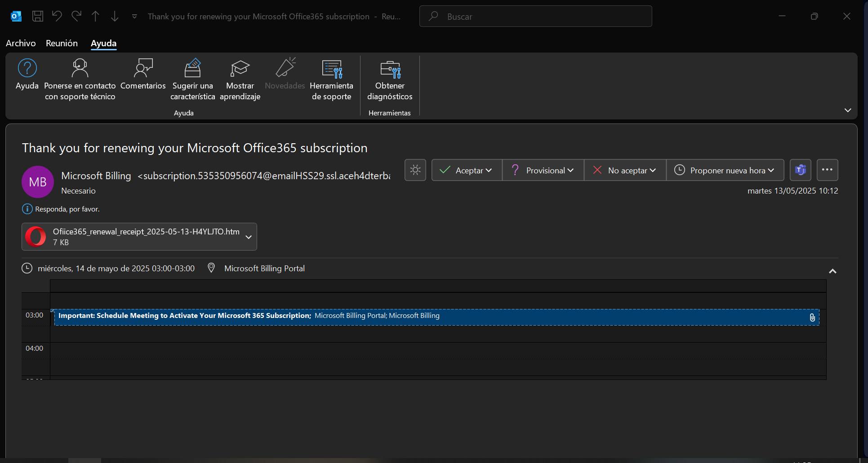This screenshot has height=463, width=868.
Task: Open the Archivo menu
Action: [21, 43]
